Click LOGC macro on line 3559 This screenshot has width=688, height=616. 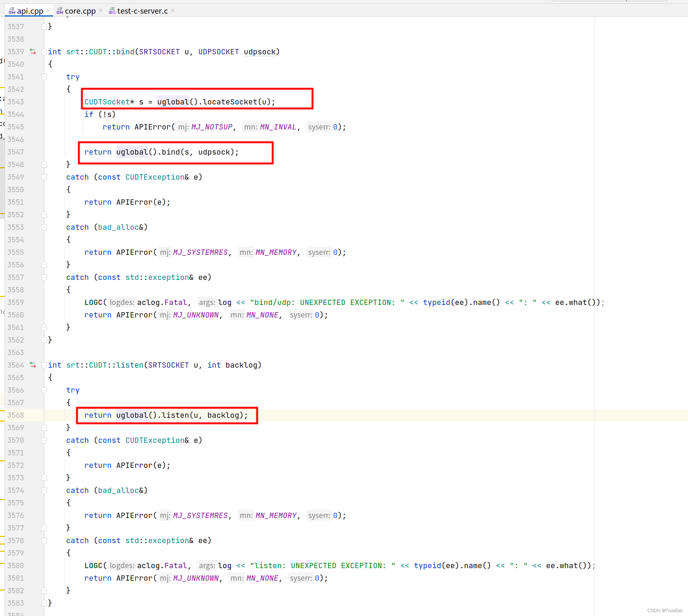(93, 302)
